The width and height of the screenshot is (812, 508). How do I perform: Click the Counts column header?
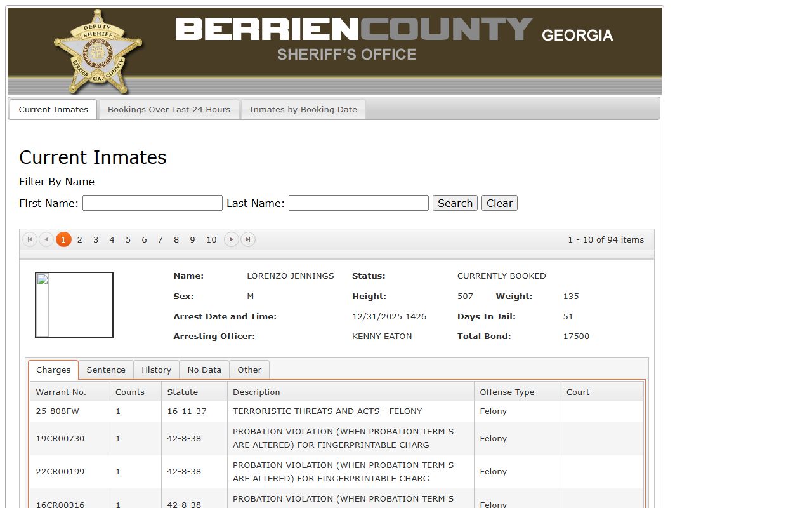(x=136, y=392)
